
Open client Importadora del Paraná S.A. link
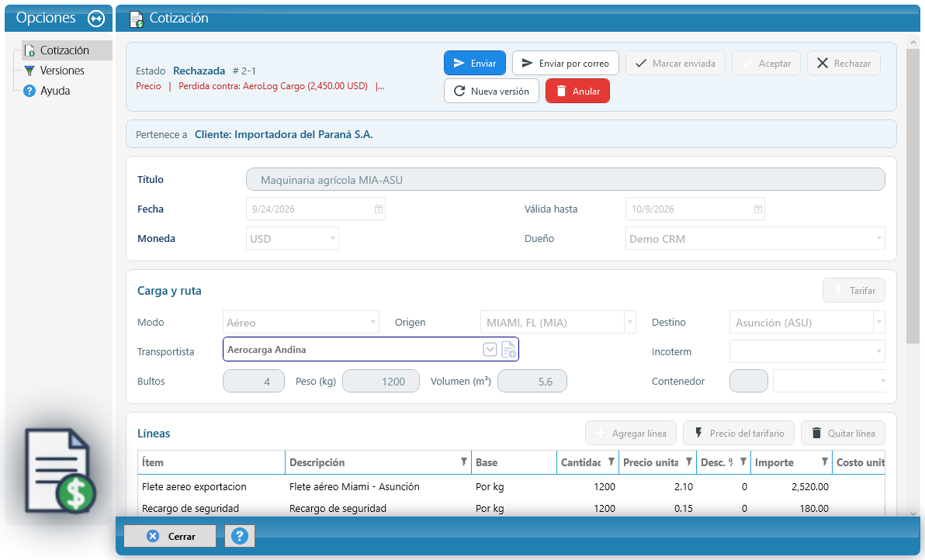284,135
